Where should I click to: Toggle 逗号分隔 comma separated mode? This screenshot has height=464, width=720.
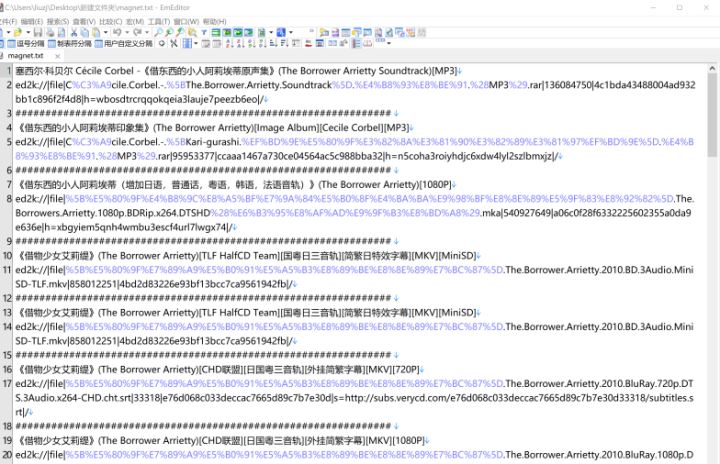point(27,43)
